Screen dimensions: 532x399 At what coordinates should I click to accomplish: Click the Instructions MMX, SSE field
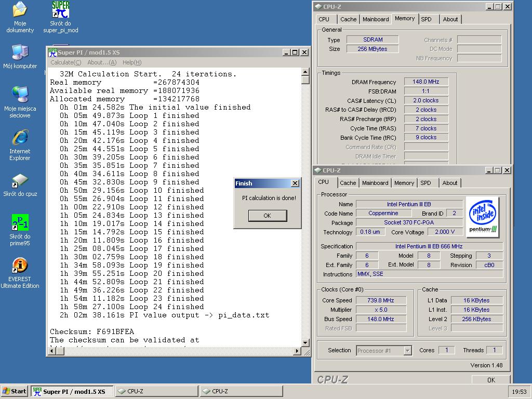(x=429, y=274)
